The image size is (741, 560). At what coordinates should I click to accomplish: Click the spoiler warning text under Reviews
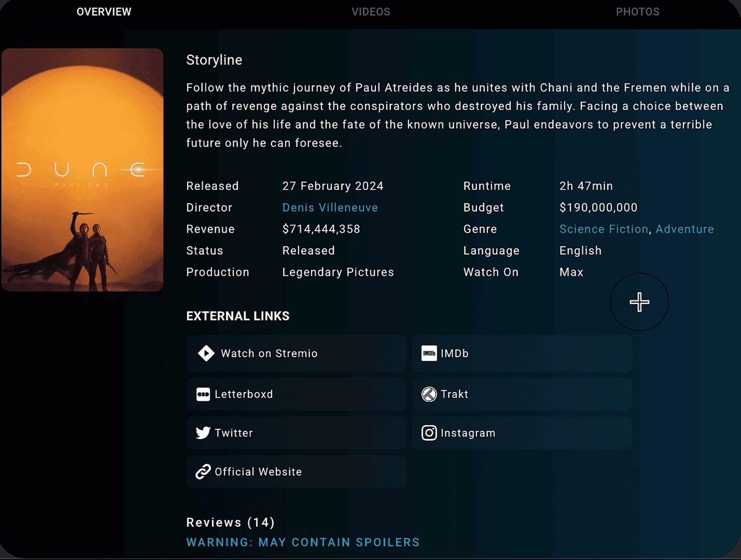pyautogui.click(x=303, y=542)
